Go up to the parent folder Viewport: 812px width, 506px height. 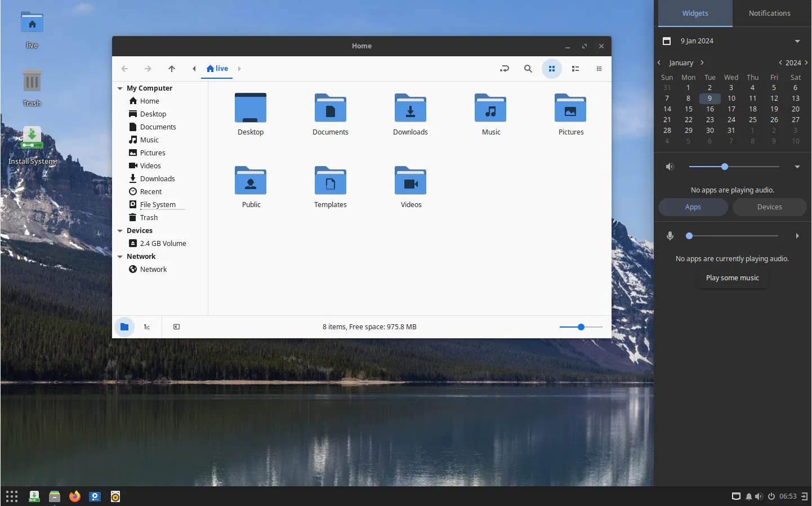pos(172,69)
